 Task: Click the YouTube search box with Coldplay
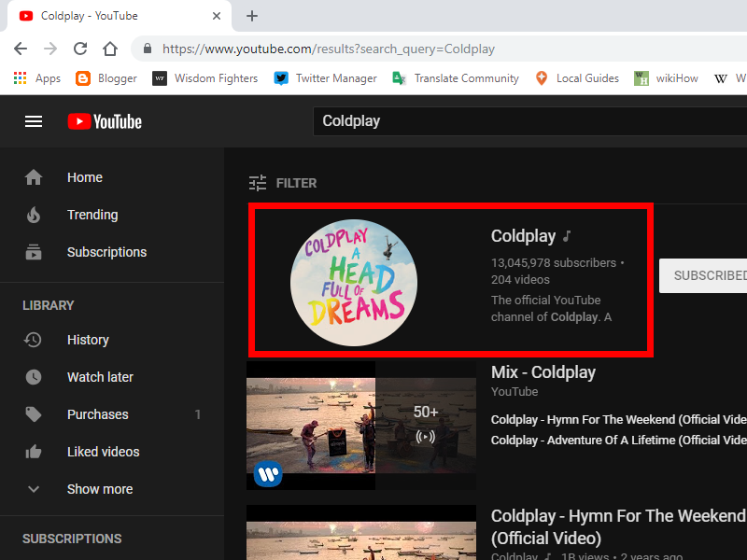point(529,121)
